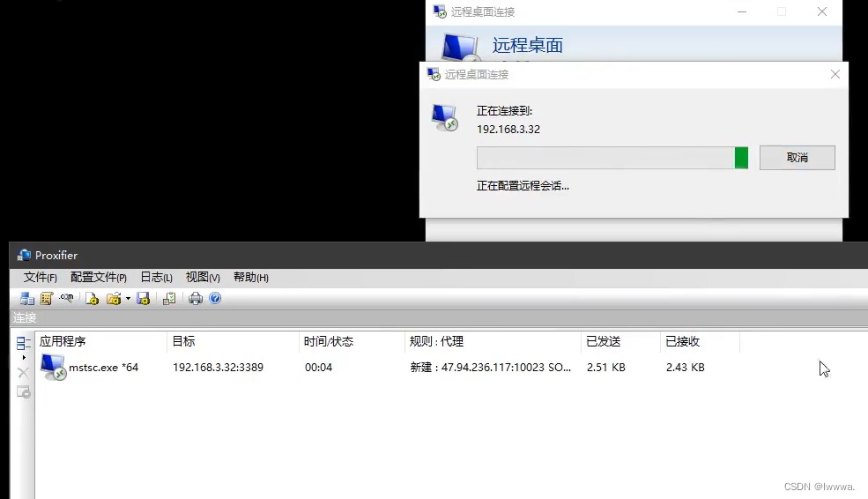Open Proxy Servers toolbar icon in Proxifier

click(26, 299)
